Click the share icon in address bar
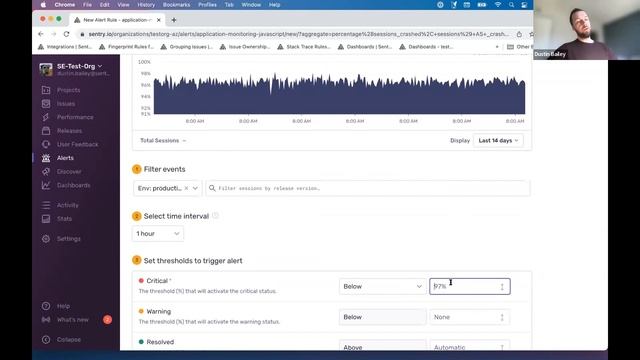This screenshot has width=640, height=360. tap(519, 34)
